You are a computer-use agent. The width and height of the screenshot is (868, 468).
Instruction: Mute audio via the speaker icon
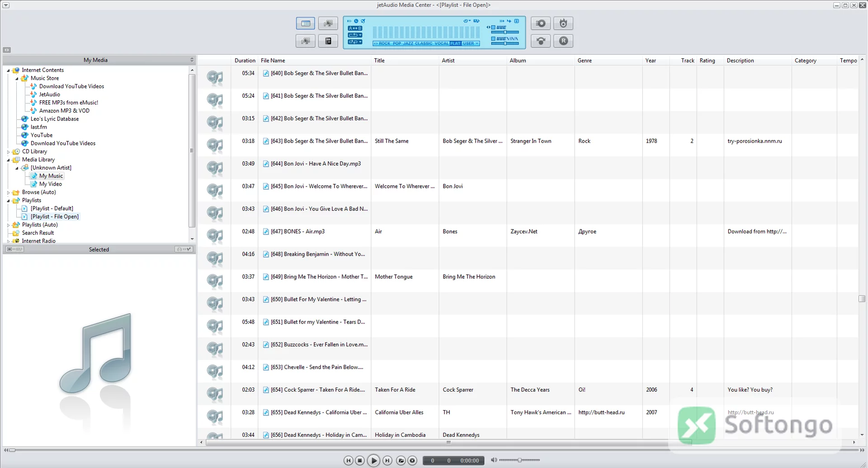click(x=494, y=460)
